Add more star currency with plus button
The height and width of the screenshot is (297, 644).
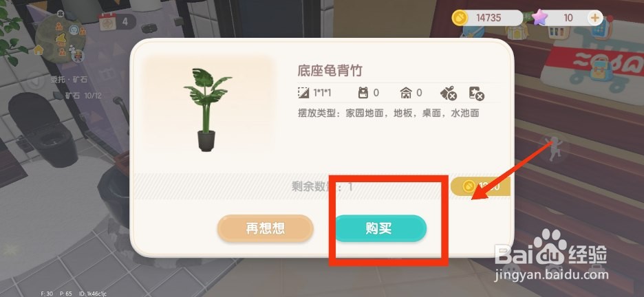click(594, 18)
